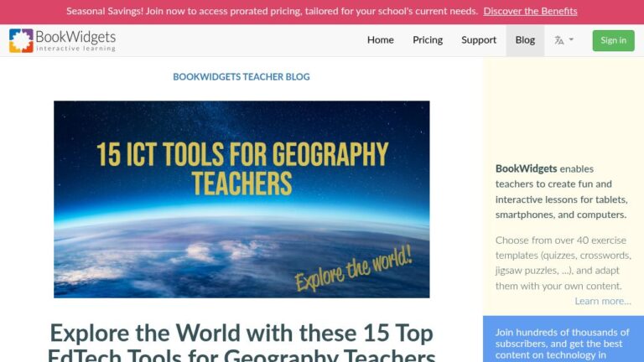Click the green Sign in button
The image size is (644, 362).
(x=613, y=40)
